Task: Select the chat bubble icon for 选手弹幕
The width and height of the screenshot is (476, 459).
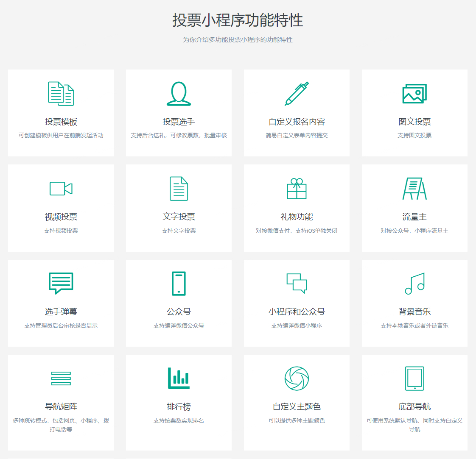Action: tap(61, 283)
